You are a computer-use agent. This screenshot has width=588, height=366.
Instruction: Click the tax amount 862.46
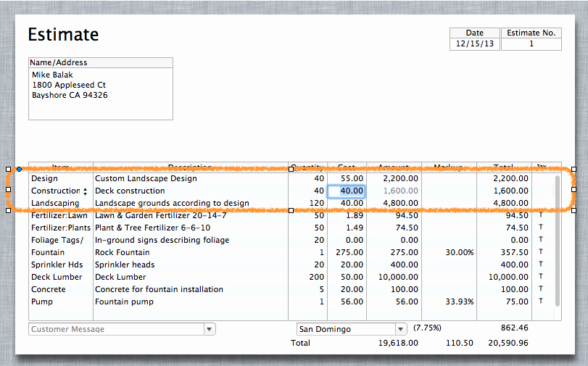[x=515, y=328]
